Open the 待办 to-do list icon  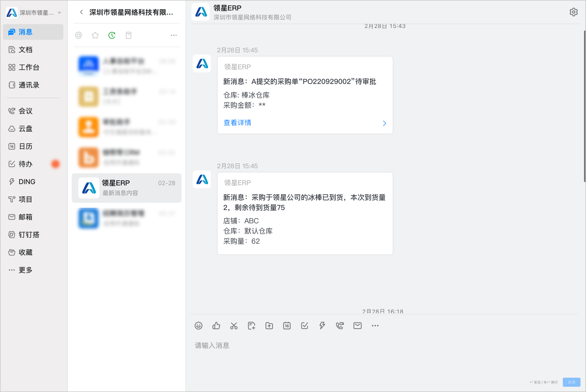(x=12, y=164)
